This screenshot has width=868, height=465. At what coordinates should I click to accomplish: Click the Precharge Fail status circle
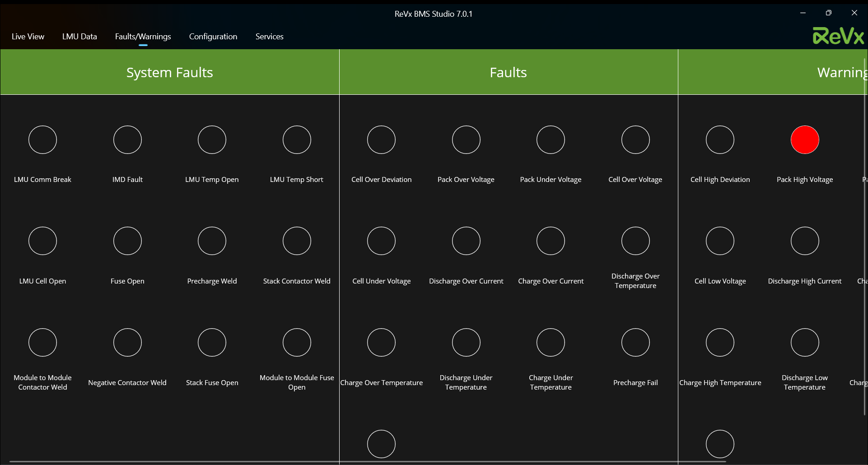click(x=635, y=343)
